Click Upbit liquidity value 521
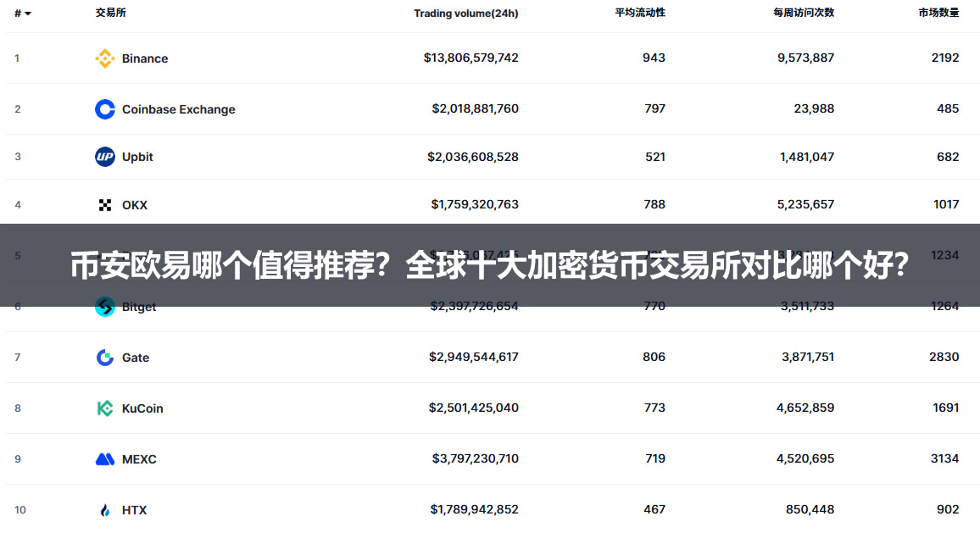 655,156
